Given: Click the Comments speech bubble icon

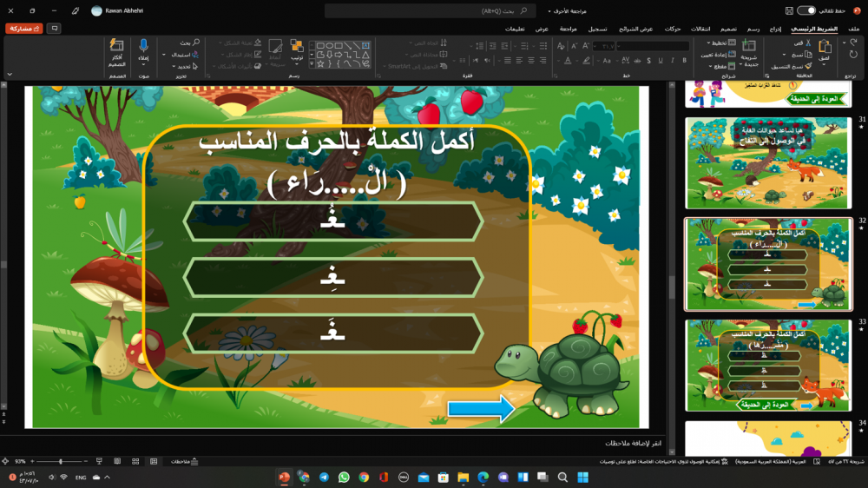Looking at the screenshot, I should (x=54, y=29).
